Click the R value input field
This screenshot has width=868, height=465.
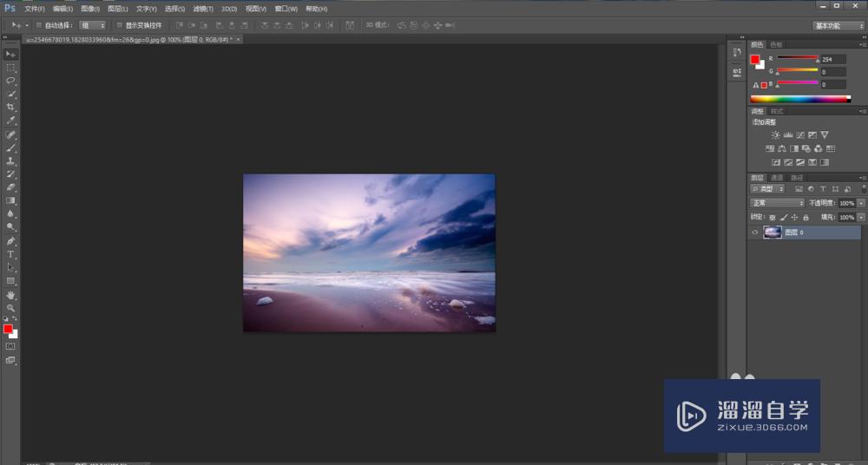[x=833, y=59]
